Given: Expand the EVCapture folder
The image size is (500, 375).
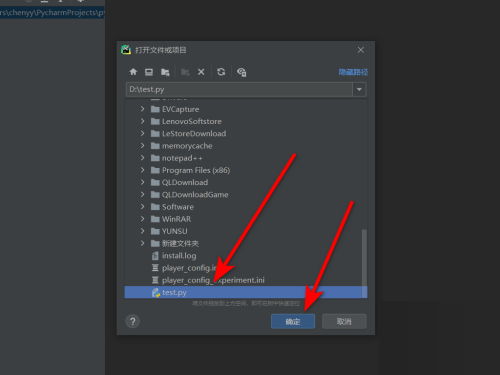Looking at the screenshot, I should point(143,109).
